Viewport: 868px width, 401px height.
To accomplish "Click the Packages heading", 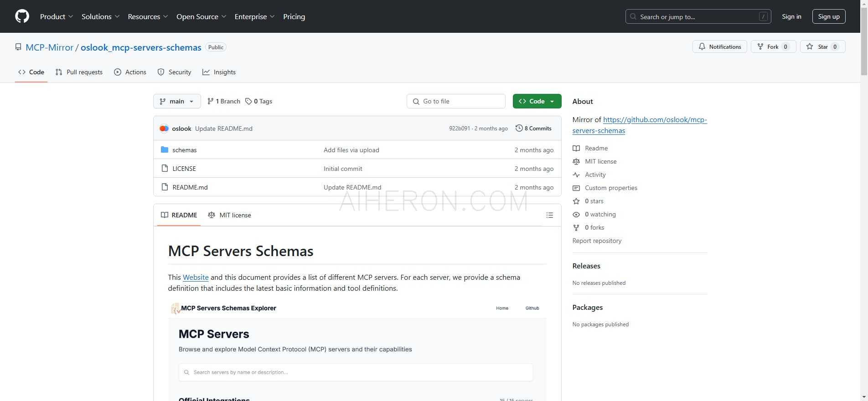I will point(588,307).
